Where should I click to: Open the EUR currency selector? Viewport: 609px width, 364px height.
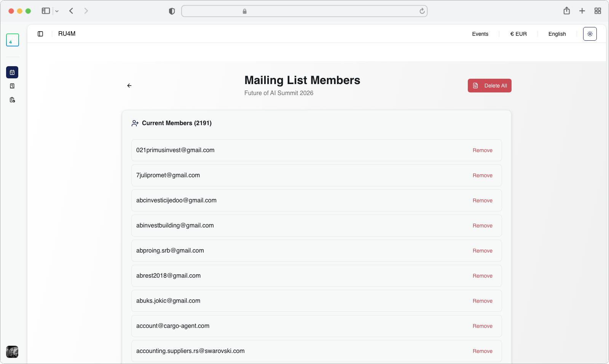[x=518, y=34]
